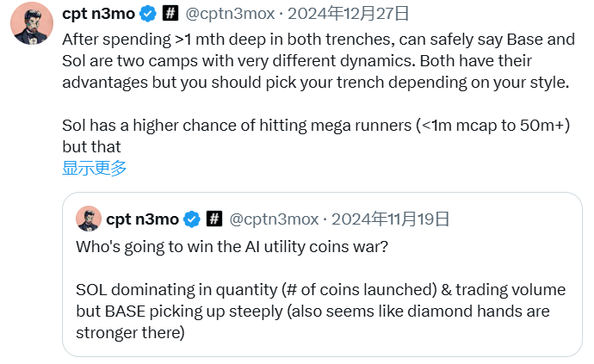The image size is (594, 364).
Task: Click the verified checkmark in the quoted tweet
Action: click(x=192, y=219)
